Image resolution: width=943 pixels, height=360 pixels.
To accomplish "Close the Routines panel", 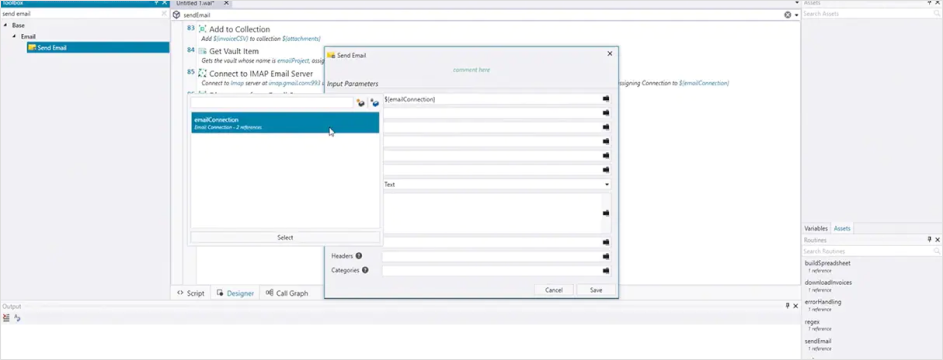I will click(938, 240).
